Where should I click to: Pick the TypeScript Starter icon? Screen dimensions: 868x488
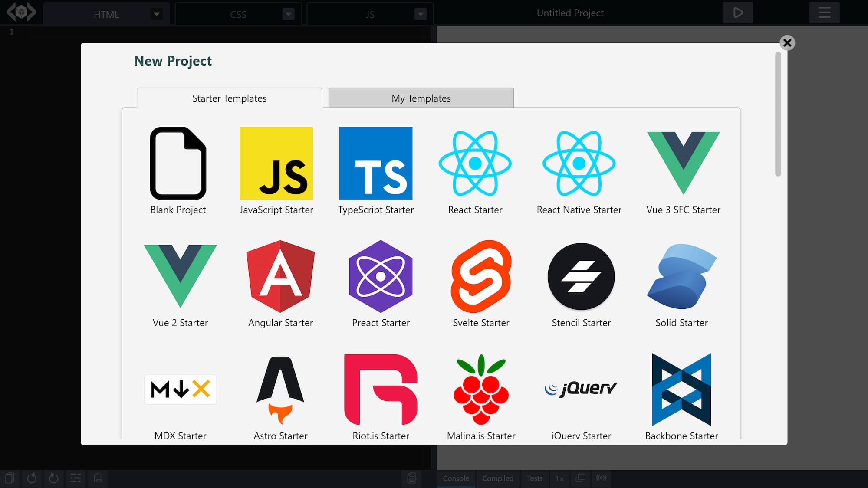click(x=375, y=164)
